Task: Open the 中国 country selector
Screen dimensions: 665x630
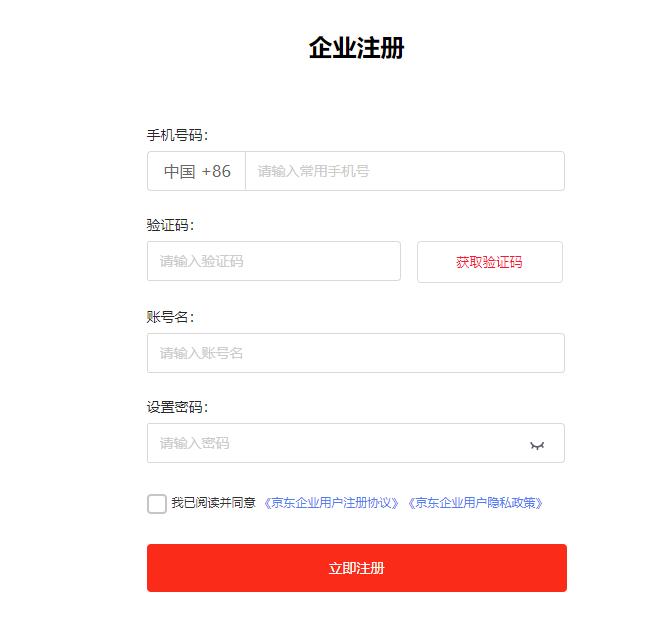Action: pos(180,171)
